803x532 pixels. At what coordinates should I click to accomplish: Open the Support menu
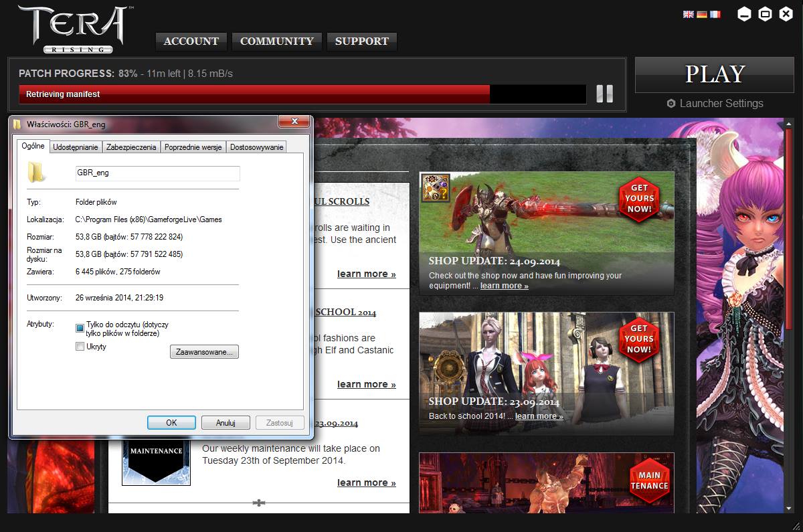tap(362, 41)
